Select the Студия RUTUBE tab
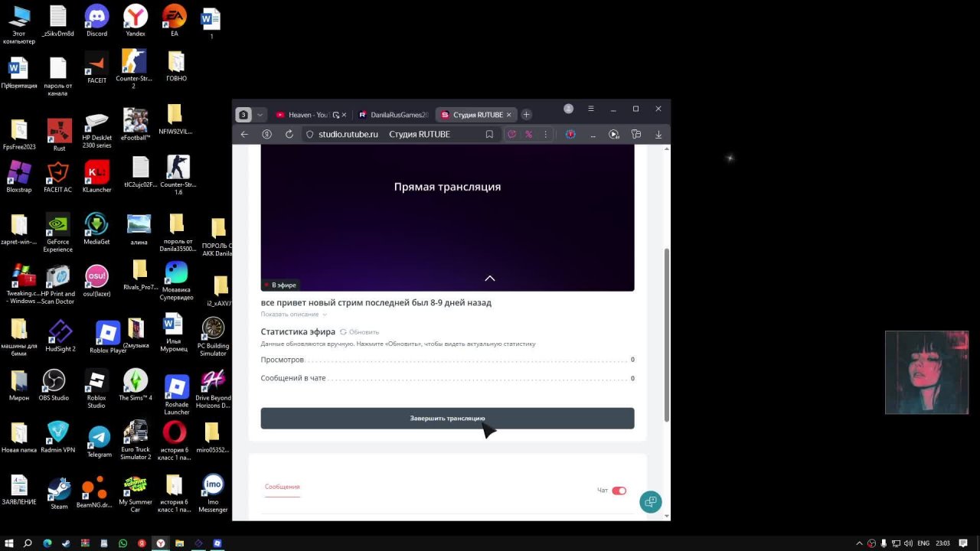The width and height of the screenshot is (980, 551). [x=477, y=115]
